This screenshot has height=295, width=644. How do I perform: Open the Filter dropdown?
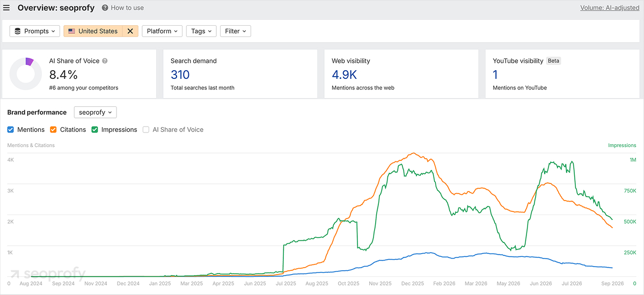click(x=236, y=31)
